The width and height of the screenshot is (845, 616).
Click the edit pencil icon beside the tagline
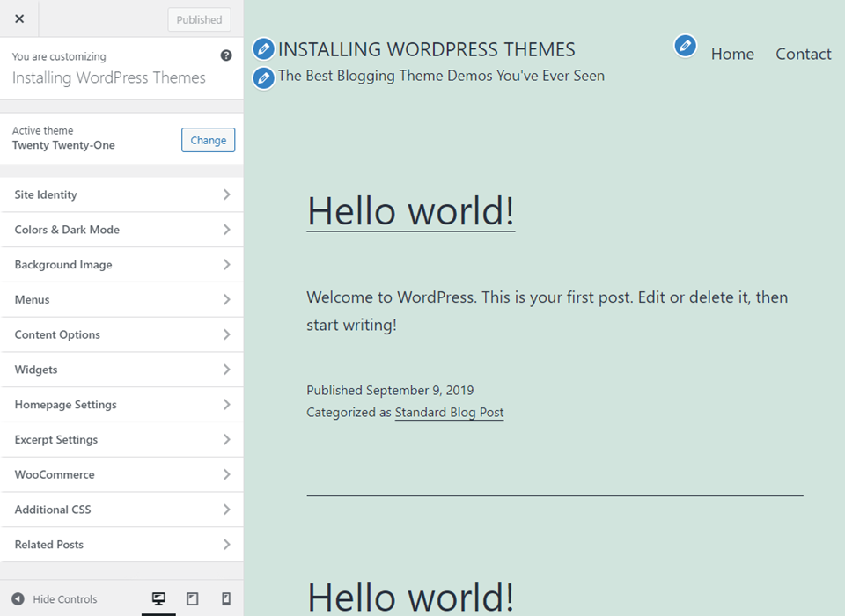pos(263,77)
